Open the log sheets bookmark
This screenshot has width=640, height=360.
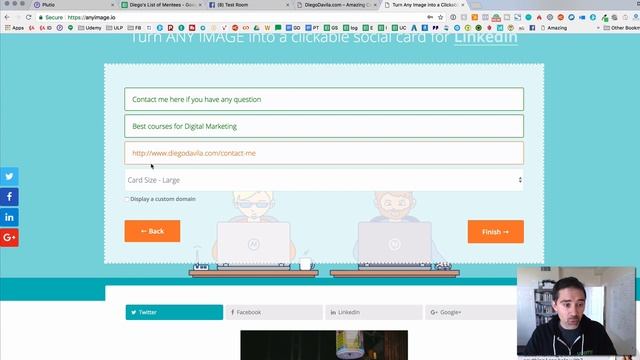coord(350,28)
